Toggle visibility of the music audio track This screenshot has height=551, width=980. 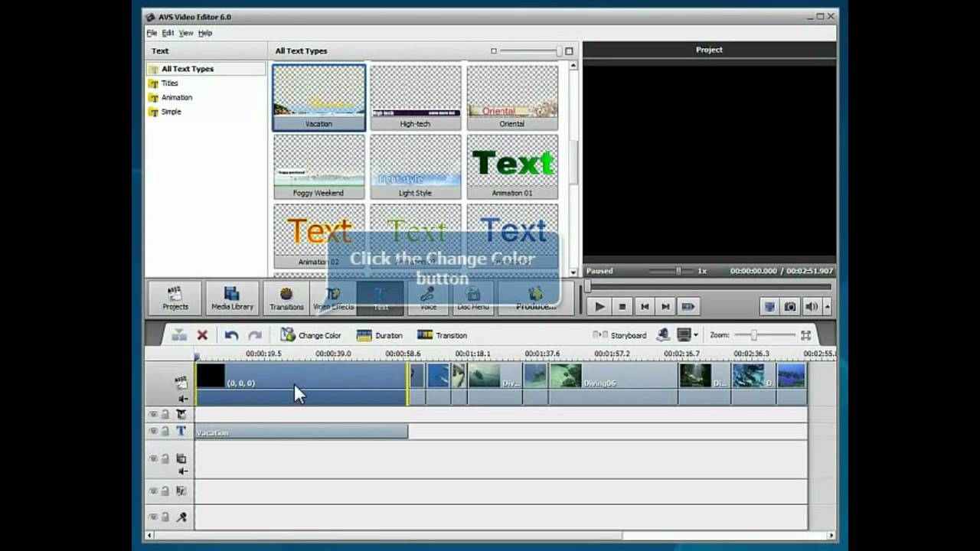pyautogui.click(x=153, y=491)
